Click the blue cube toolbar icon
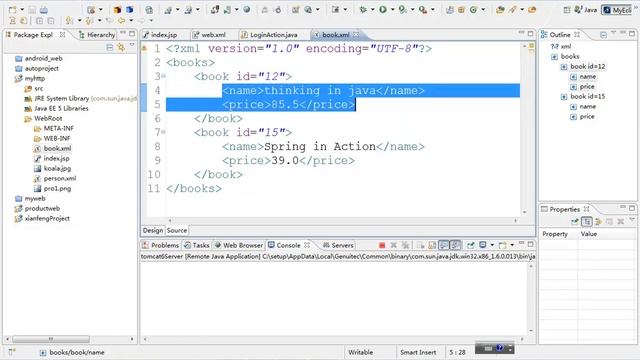This screenshot has width=640, height=360. 129,9
